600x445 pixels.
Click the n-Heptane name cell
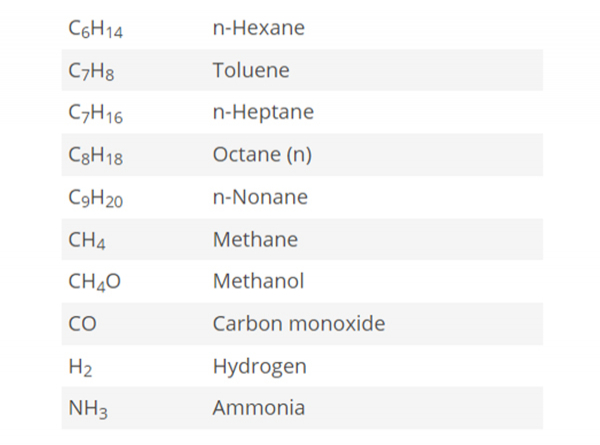tap(263, 112)
